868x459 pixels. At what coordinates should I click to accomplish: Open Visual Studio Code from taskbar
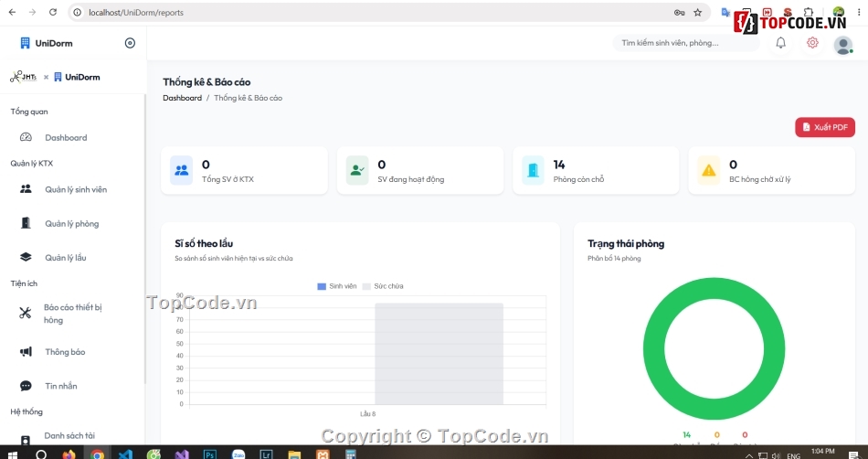pos(125,454)
